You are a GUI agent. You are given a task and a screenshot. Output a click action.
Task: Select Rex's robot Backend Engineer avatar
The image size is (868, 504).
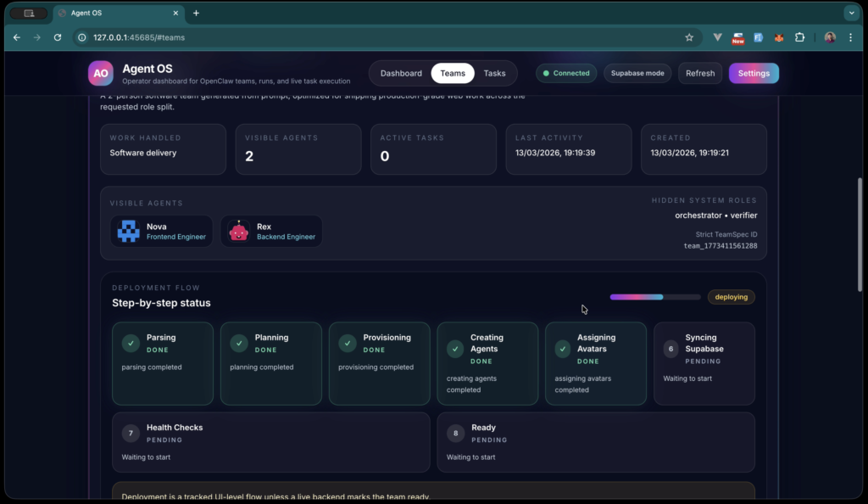click(x=238, y=231)
